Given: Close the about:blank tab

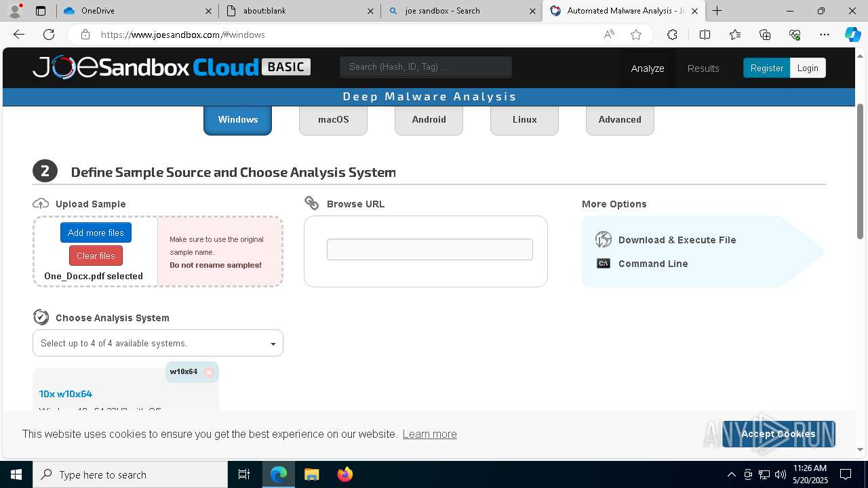Looking at the screenshot, I should click(370, 11).
